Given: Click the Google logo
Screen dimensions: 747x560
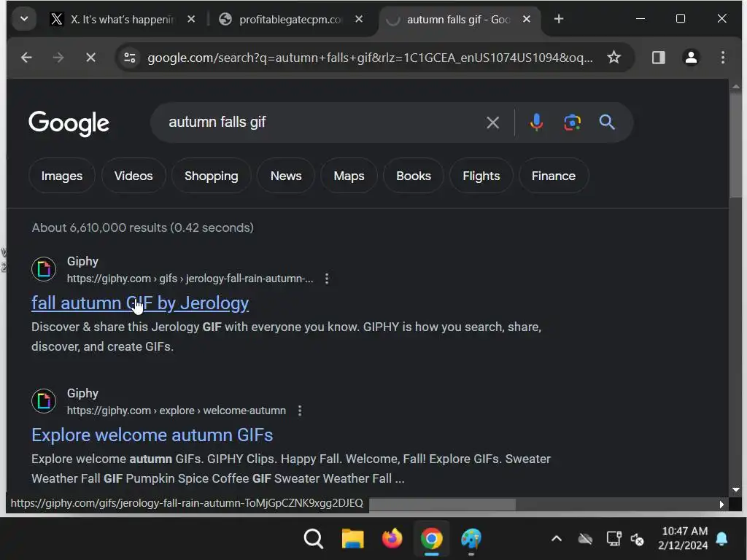Looking at the screenshot, I should [x=69, y=123].
